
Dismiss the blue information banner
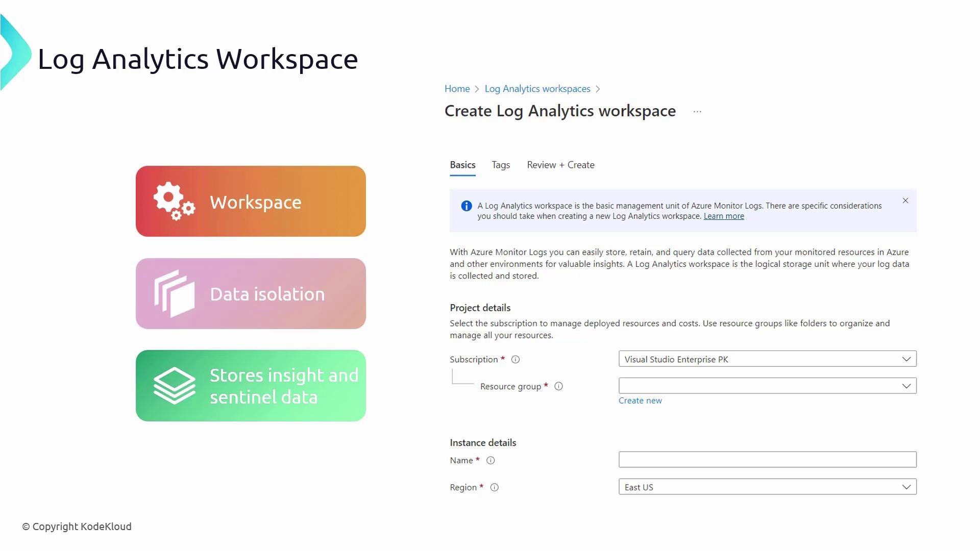click(905, 201)
